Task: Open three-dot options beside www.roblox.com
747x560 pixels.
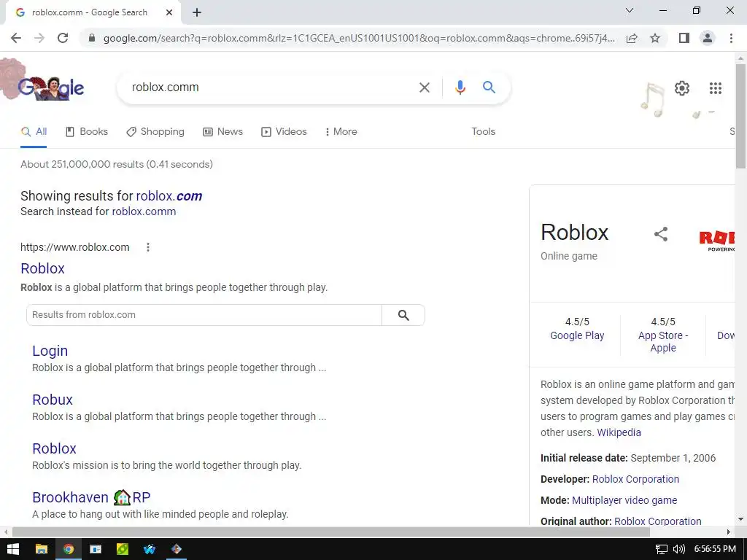Action: (148, 247)
